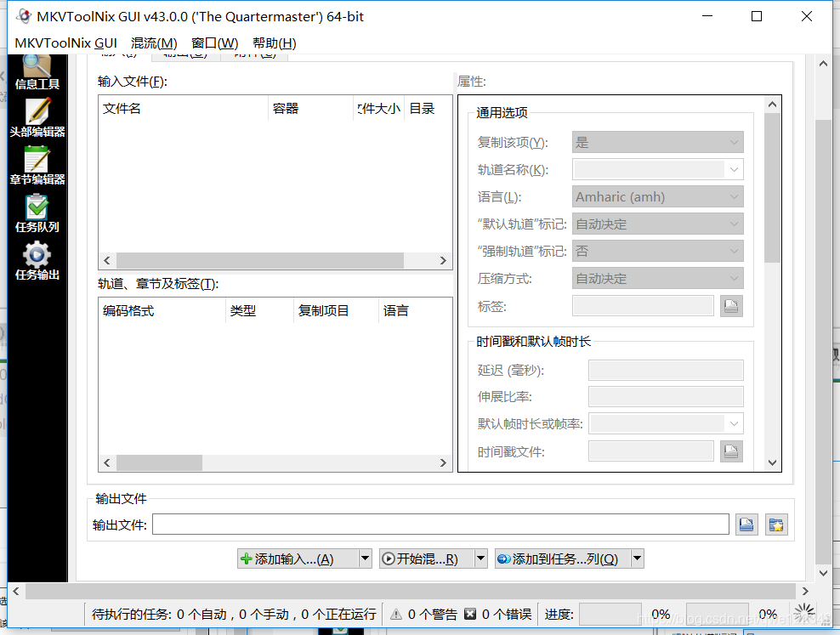Click the 开始混...R) start multiplexing button
Image resolution: width=840 pixels, height=635 pixels.
[427, 558]
